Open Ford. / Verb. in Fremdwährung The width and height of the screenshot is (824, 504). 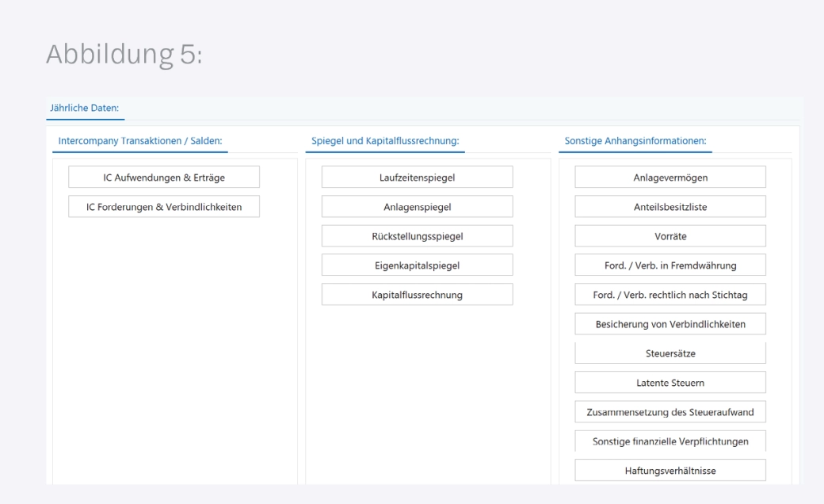(670, 265)
